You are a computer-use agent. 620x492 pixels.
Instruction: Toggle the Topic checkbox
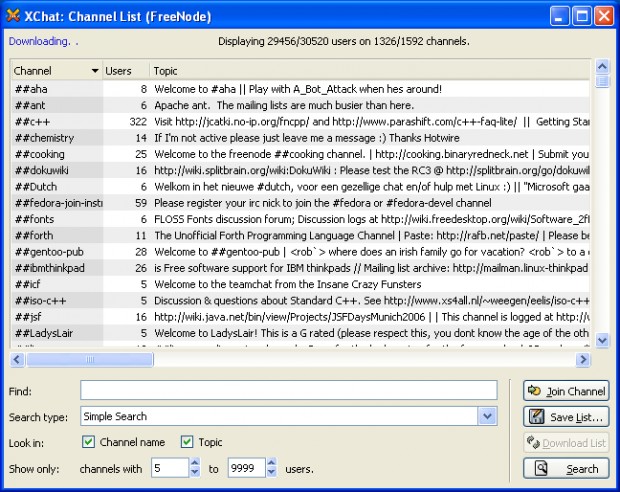187,442
